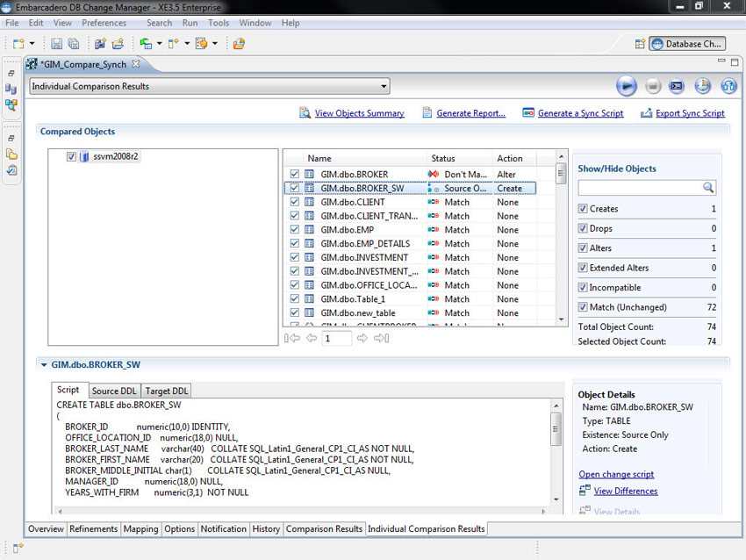The image size is (746, 560).
Task: Click the Run job play button
Action: click(x=627, y=86)
